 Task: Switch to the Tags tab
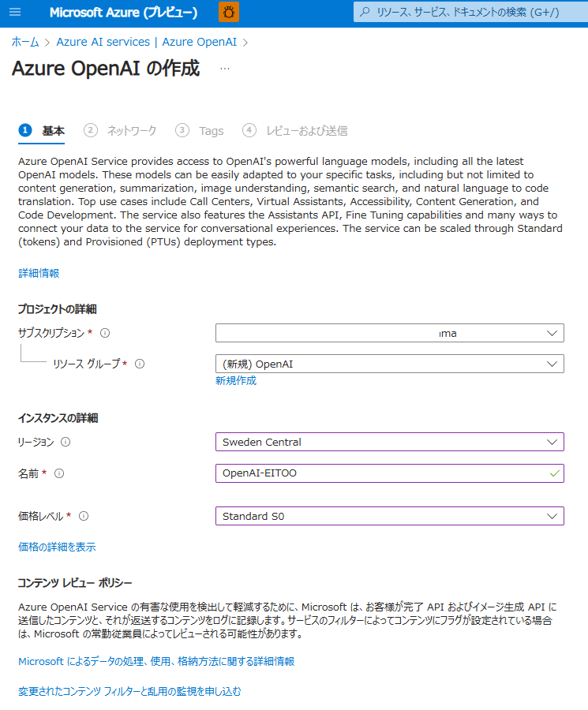click(200, 131)
